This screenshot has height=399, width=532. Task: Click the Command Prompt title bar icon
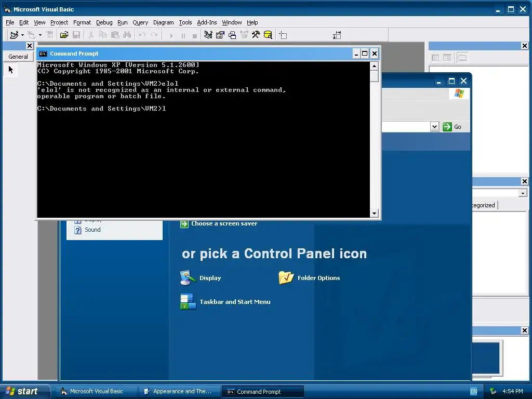pos(43,54)
